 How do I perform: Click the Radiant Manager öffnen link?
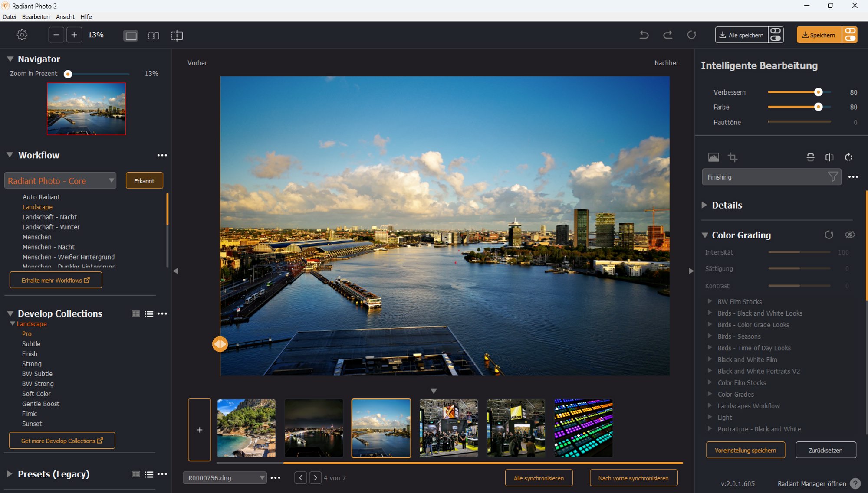click(x=812, y=484)
